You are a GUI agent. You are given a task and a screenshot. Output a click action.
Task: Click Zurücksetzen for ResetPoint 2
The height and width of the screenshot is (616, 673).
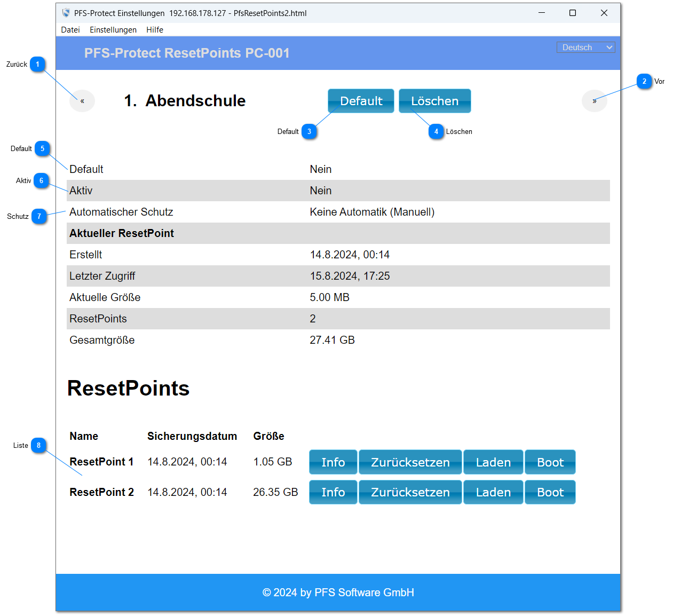tap(410, 492)
